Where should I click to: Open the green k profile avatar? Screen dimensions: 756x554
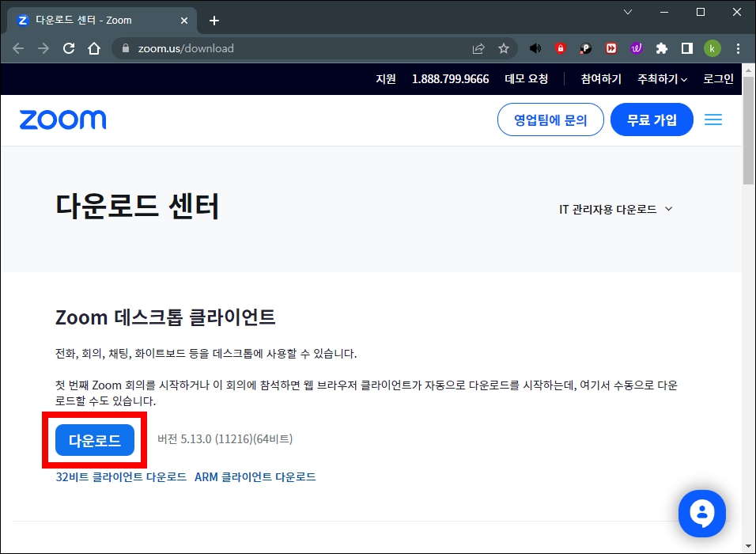tap(713, 48)
